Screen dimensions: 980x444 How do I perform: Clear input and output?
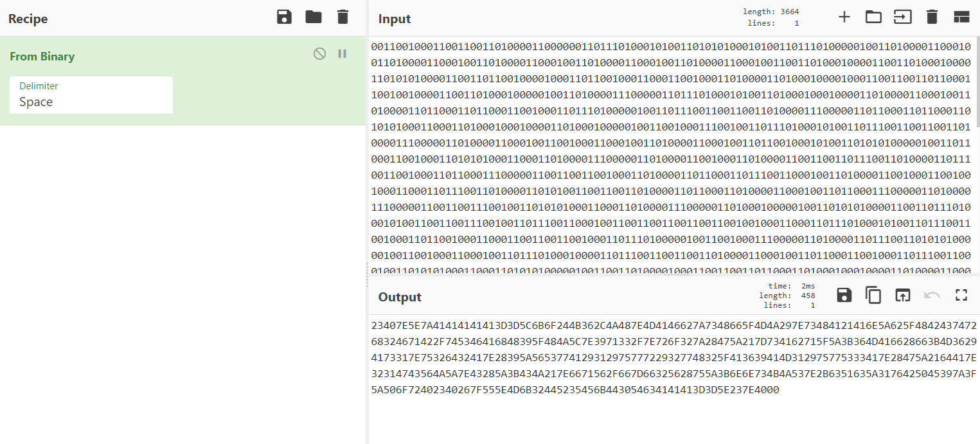tap(932, 17)
